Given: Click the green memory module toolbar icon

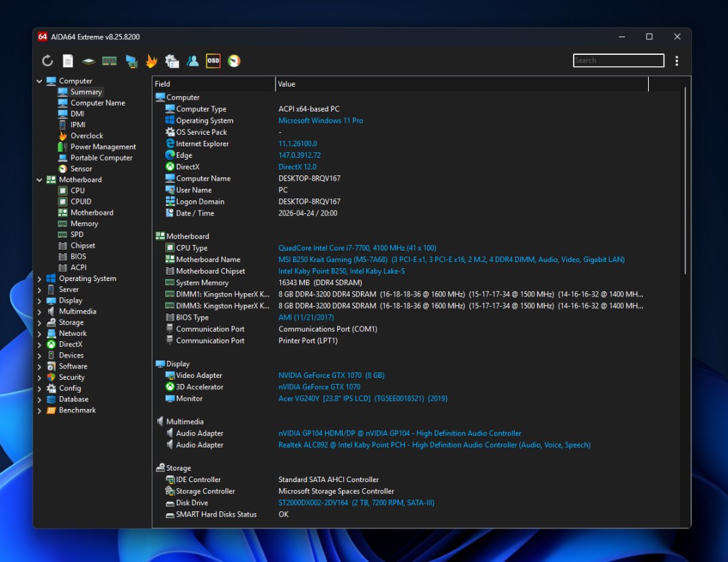Looking at the screenshot, I should pos(109,61).
